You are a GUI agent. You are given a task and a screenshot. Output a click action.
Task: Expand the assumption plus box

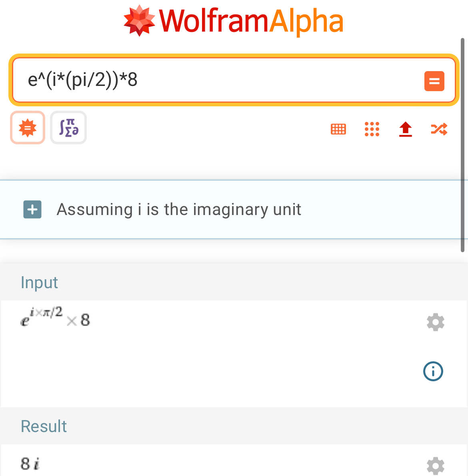click(32, 209)
